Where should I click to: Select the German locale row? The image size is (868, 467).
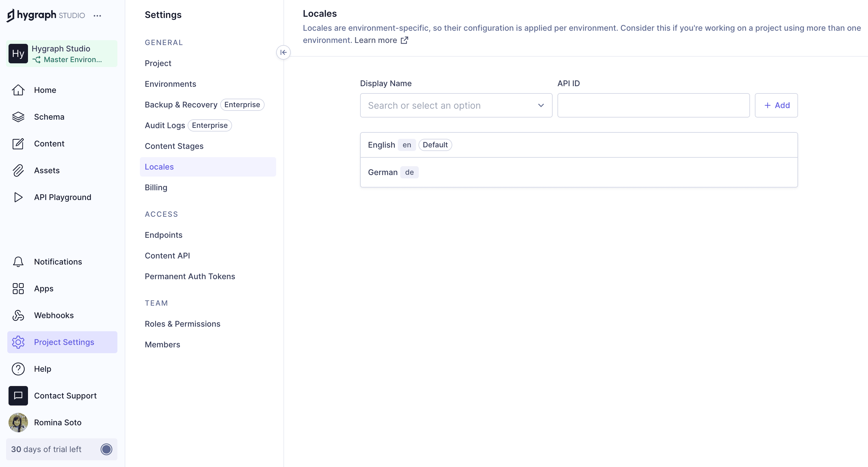click(x=578, y=172)
